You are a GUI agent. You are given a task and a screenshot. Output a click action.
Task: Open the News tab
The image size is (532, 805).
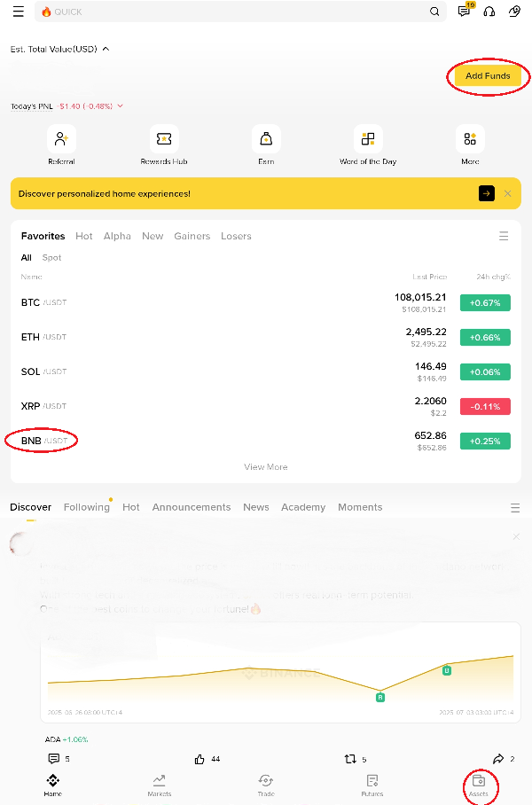tap(256, 507)
